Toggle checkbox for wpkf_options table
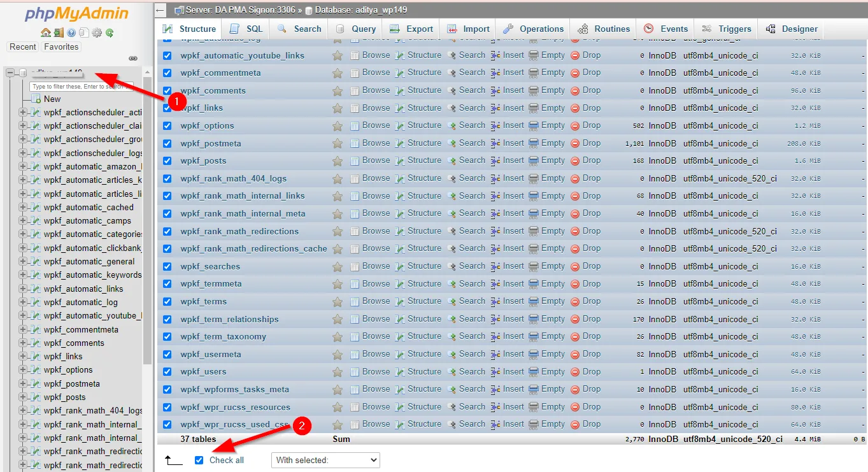Screen dimensions: 868x472 pyautogui.click(x=167, y=125)
